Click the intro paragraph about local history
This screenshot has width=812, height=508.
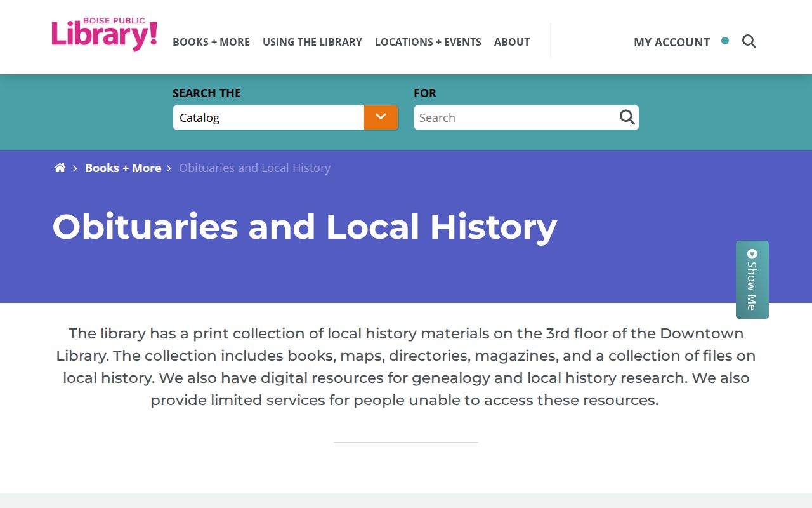click(x=406, y=366)
